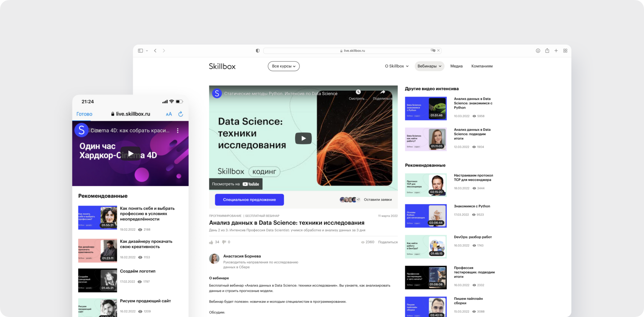Click Анастасия Борнева author avatar

214,258
